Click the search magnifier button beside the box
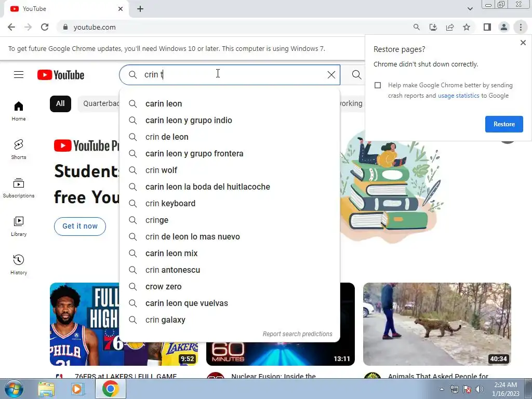The image size is (532, 399). click(356, 75)
